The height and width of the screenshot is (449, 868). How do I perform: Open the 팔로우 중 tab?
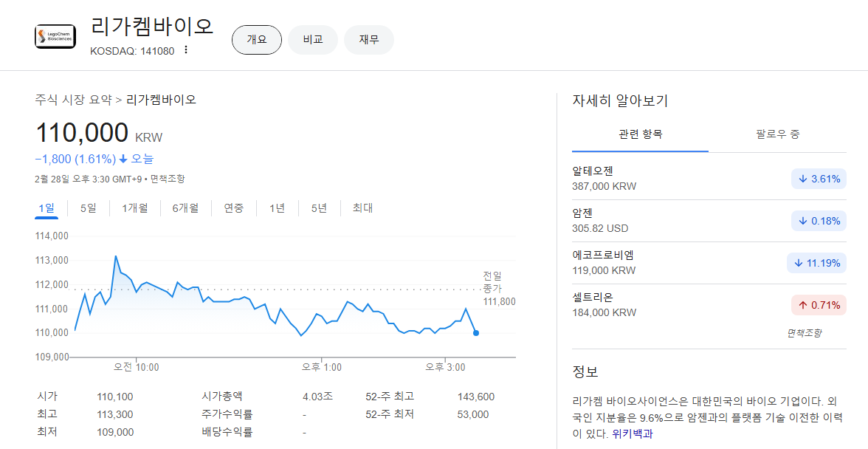pyautogui.click(x=778, y=134)
